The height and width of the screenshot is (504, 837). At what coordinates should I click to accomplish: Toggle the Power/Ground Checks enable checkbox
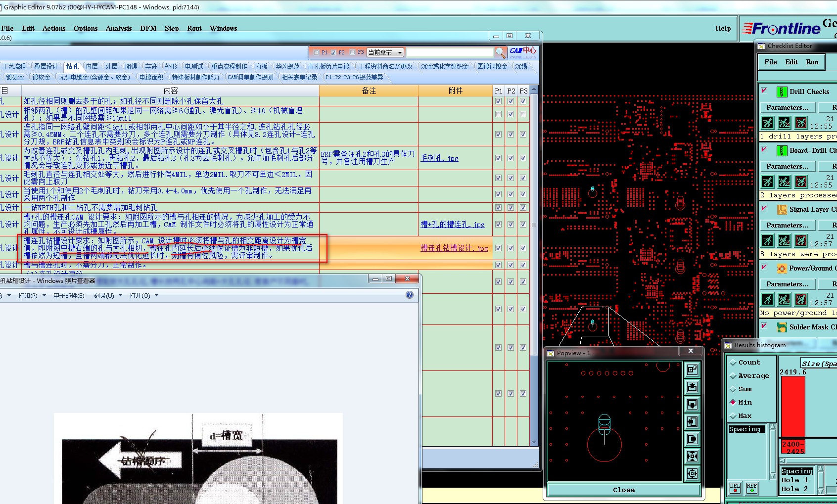(x=764, y=267)
